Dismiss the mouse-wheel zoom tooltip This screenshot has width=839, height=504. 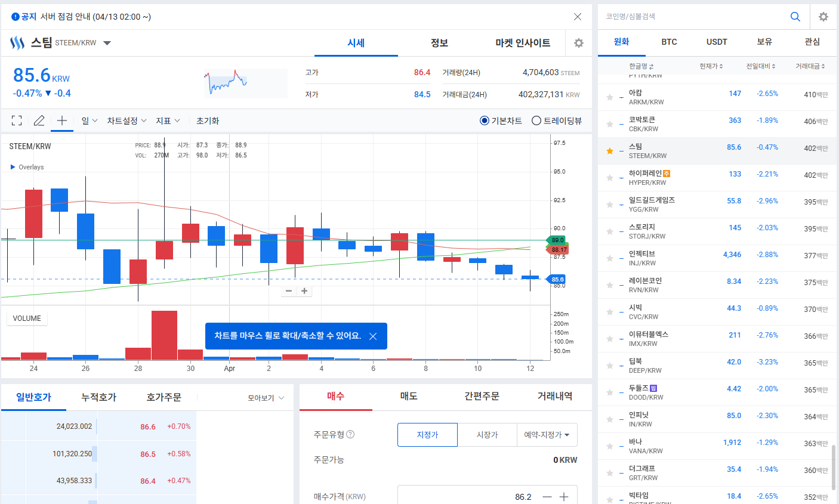(373, 336)
